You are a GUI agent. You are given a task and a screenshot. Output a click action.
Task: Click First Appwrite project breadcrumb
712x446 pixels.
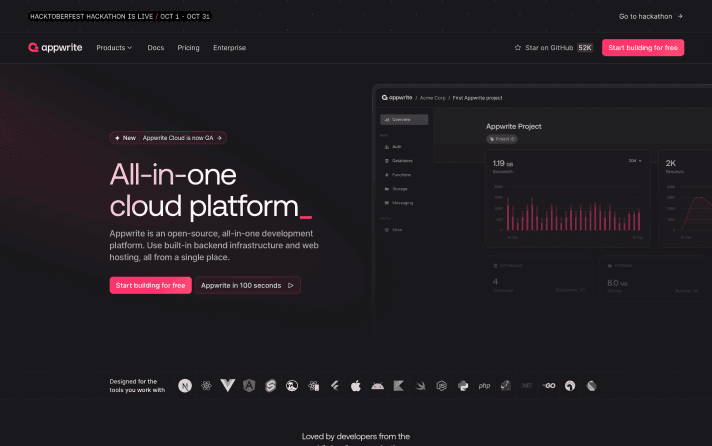click(477, 98)
